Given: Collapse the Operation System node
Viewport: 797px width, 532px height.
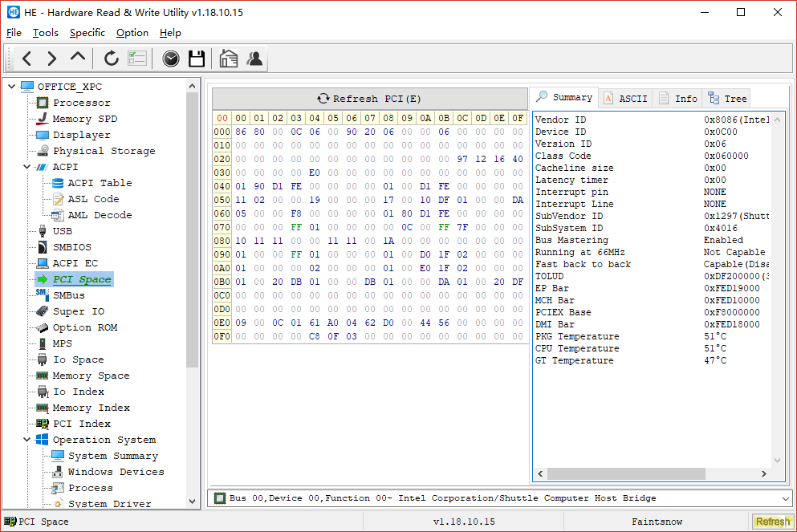Looking at the screenshot, I should pyautogui.click(x=27, y=440).
